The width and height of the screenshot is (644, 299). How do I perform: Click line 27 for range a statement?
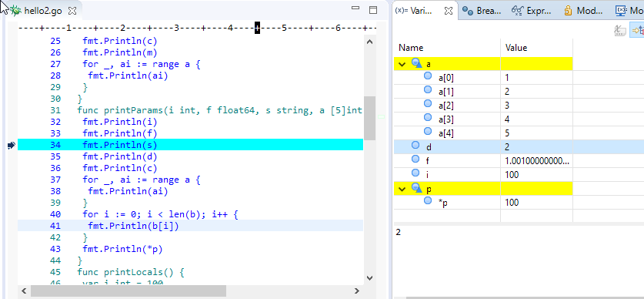pos(142,64)
